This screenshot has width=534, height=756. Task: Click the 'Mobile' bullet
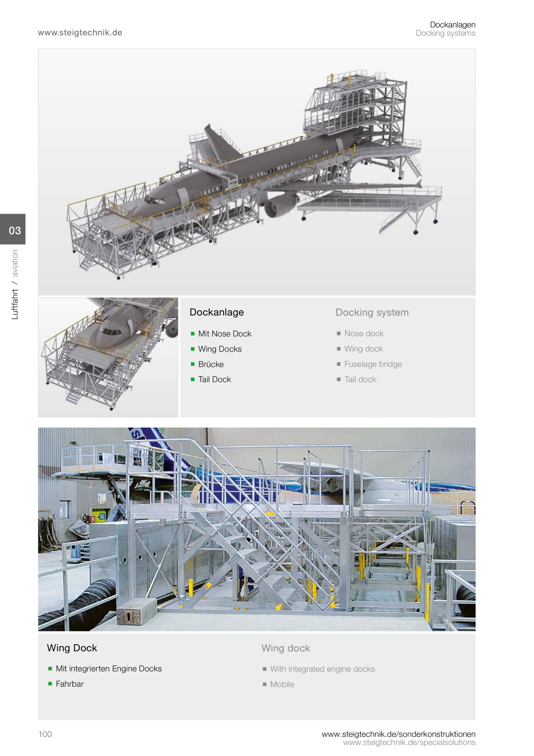[x=282, y=684]
